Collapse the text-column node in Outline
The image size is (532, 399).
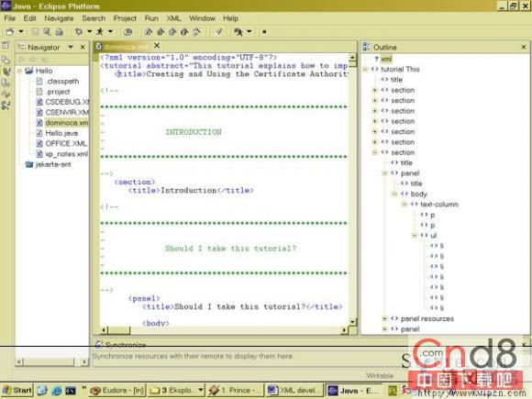point(405,205)
